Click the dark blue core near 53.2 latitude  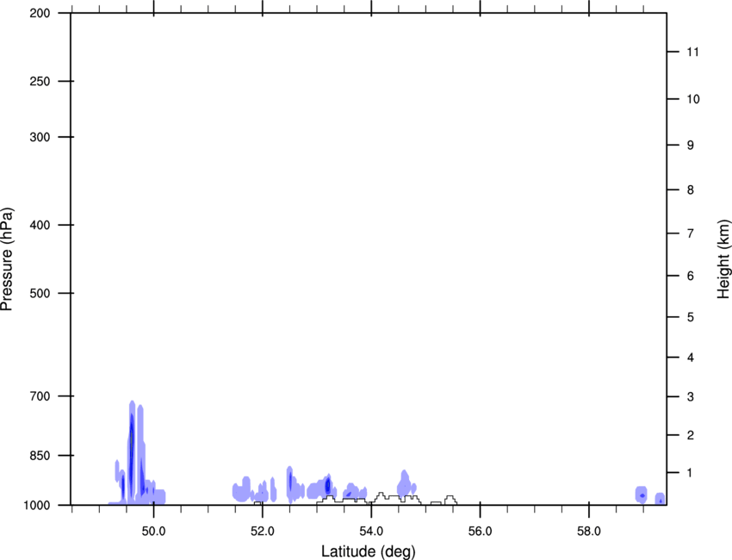328,485
